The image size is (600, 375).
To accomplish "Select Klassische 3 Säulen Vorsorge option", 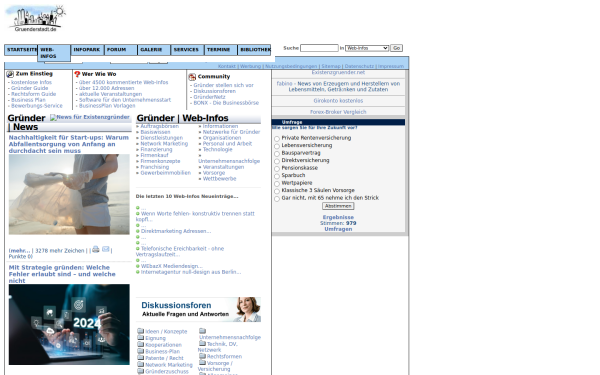I will pyautogui.click(x=277, y=191).
